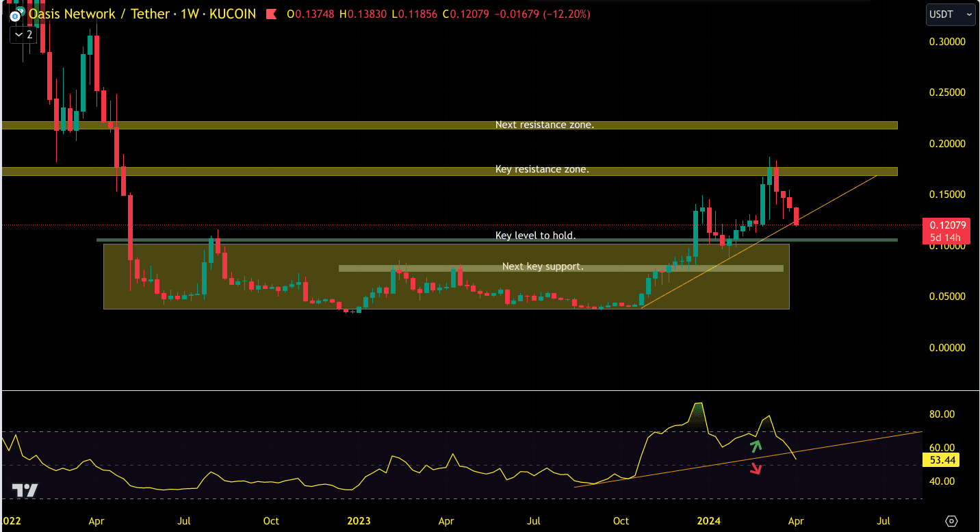Click the open price value O0.13748
This screenshot has width=980, height=532.
pos(310,14)
